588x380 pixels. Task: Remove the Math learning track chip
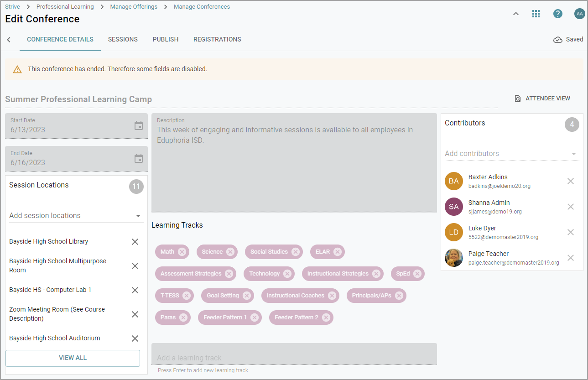(182, 252)
